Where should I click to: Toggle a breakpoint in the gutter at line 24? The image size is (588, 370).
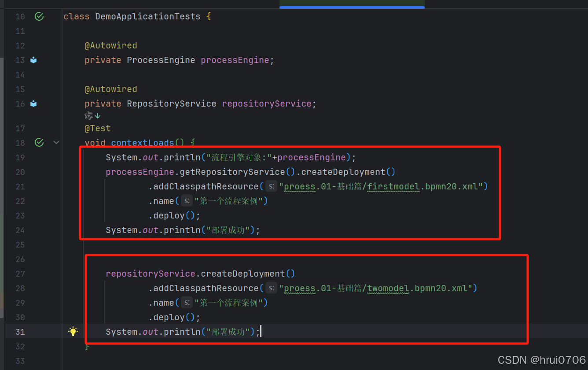pyautogui.click(x=52, y=230)
